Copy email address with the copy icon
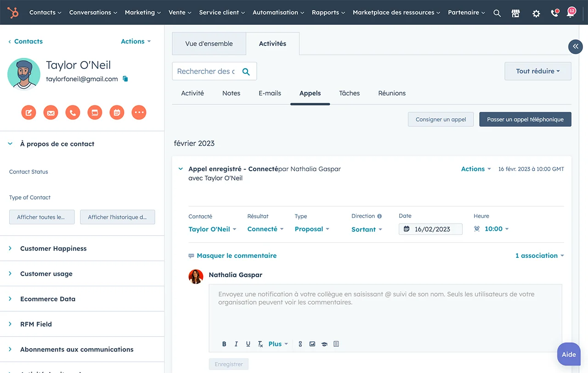588x373 pixels. pyautogui.click(x=125, y=79)
